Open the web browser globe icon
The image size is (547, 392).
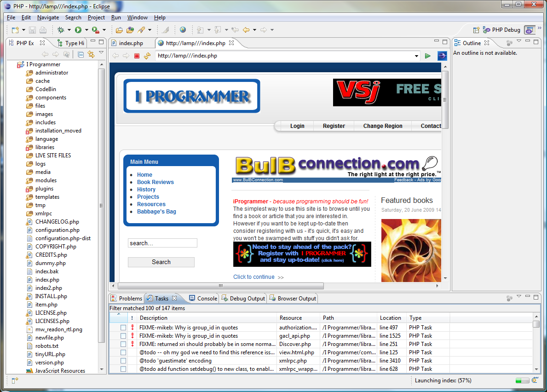coord(183,30)
